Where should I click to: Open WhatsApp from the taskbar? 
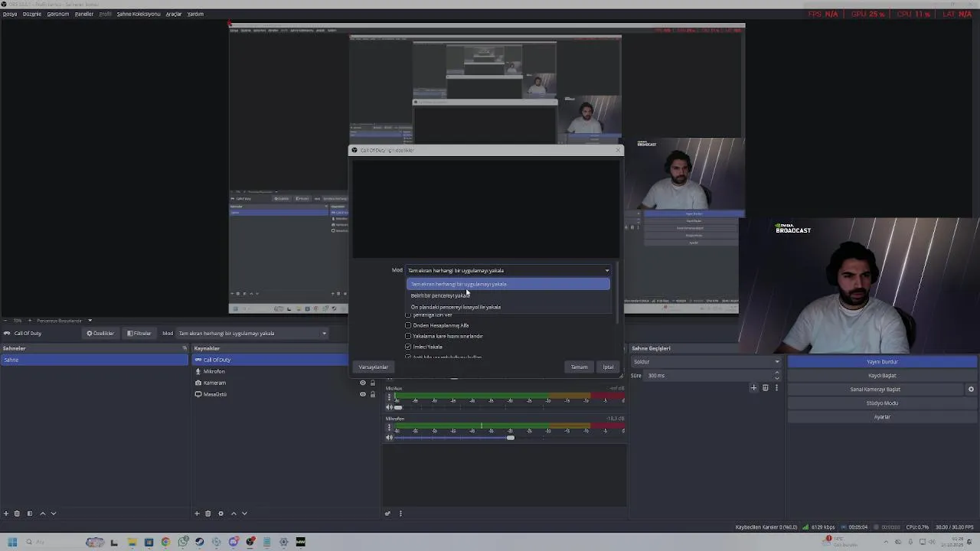tap(183, 542)
